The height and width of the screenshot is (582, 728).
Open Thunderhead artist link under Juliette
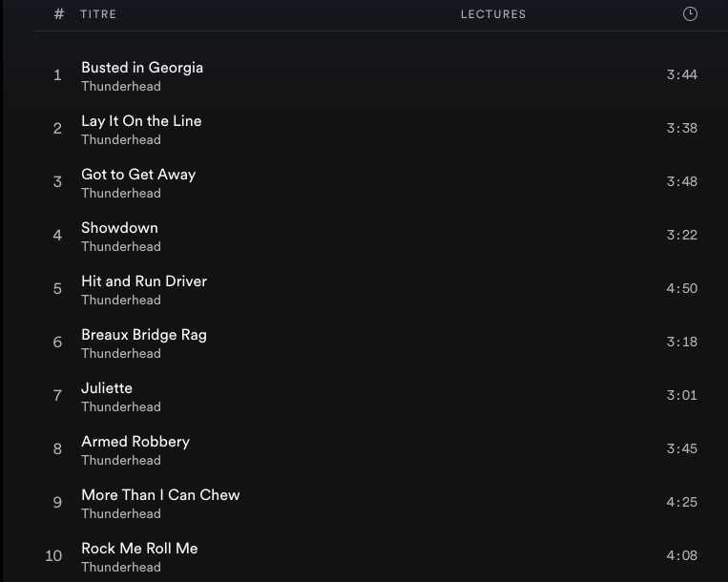(x=121, y=407)
